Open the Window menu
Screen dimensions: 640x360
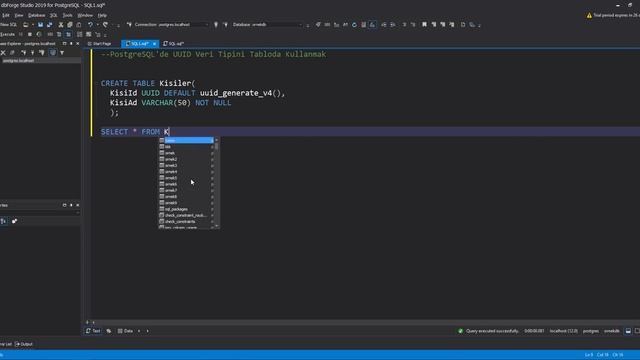click(85, 15)
